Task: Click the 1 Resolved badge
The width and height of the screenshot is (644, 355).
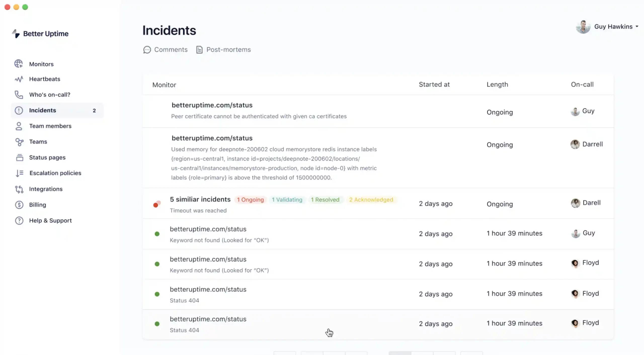Action: pyautogui.click(x=325, y=200)
